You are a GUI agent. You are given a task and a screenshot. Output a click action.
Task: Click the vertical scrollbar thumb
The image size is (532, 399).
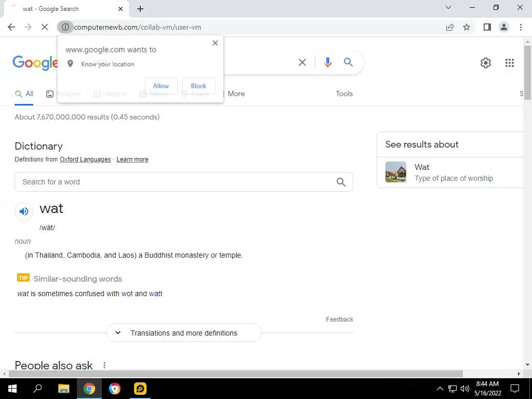point(527,72)
